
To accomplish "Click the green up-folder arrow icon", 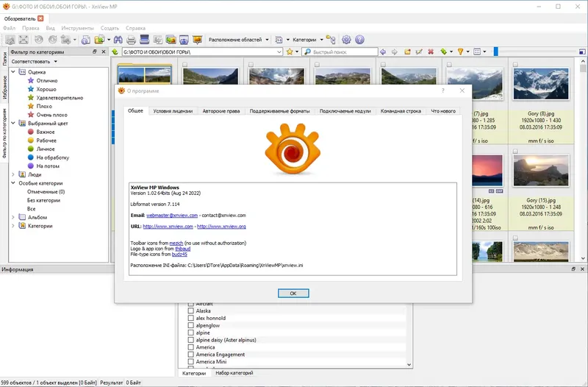I will 115,52.
